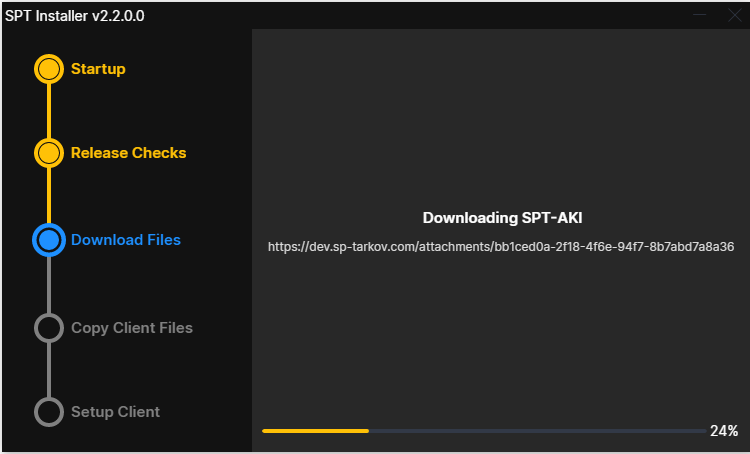Click the dev.sp-tarkov.com attachments URL

501,247
